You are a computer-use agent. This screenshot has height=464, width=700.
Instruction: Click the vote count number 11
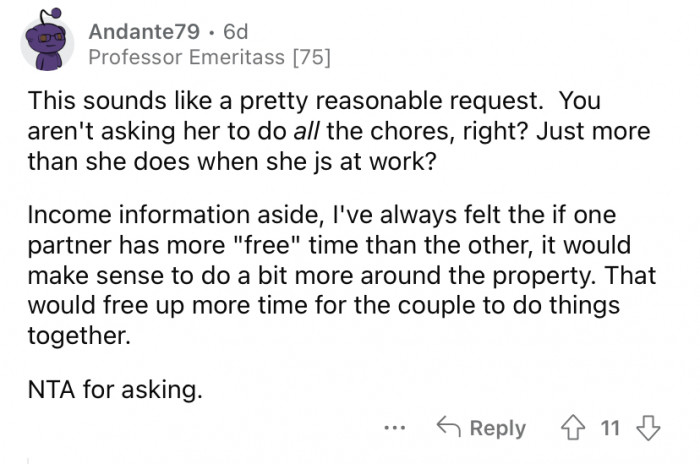610,428
